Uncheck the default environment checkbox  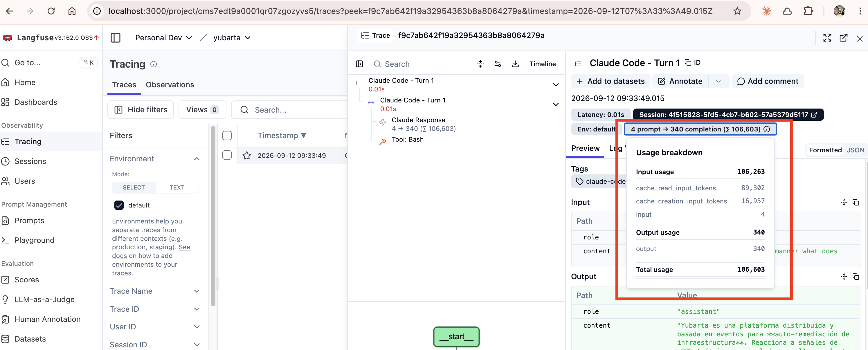coord(119,205)
